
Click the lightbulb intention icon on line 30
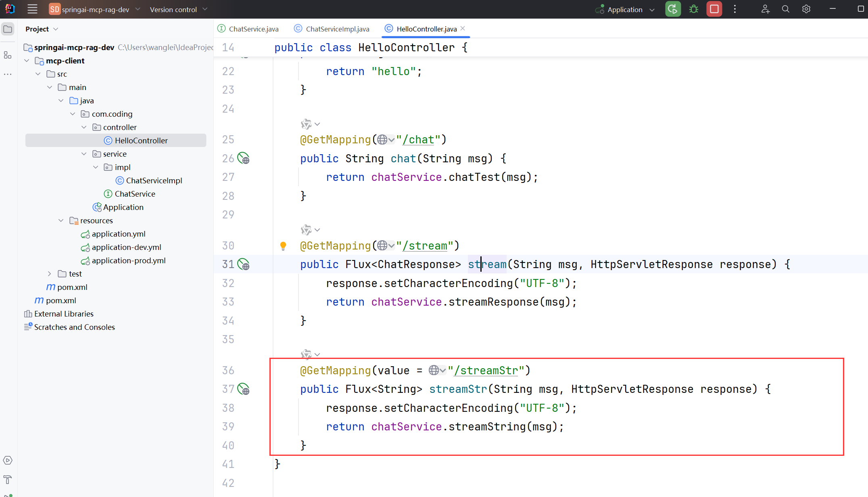pos(283,246)
